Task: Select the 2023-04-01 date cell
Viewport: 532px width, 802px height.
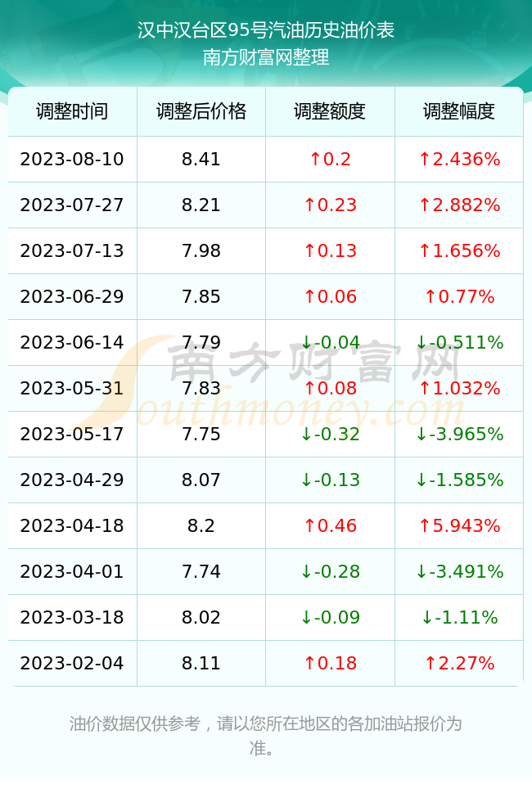Action: 72,571
